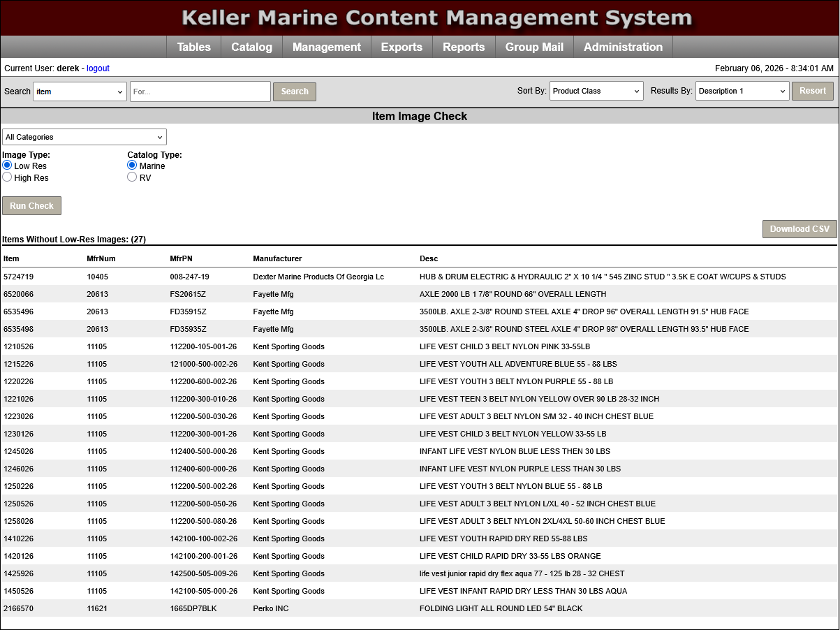
Task: Navigate to the Management section
Action: coord(326,47)
